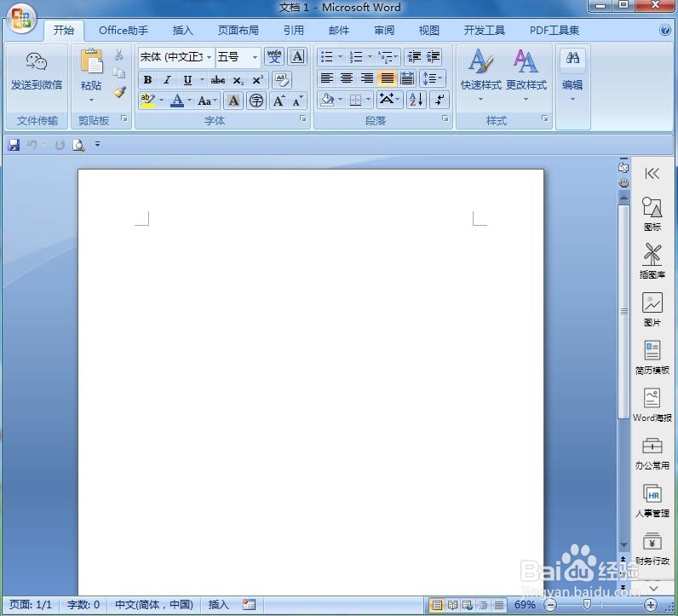678x616 pixels.
Task: Decrease paragraph indent
Action: click(414, 57)
